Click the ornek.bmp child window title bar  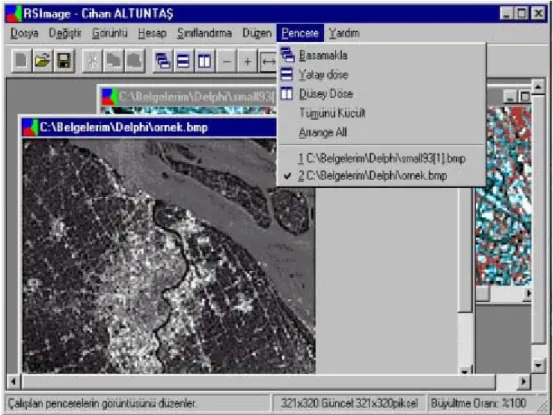point(149,127)
